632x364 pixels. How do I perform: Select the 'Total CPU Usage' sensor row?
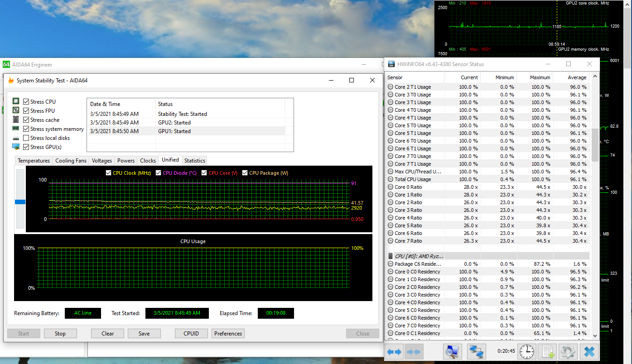[x=487, y=179]
